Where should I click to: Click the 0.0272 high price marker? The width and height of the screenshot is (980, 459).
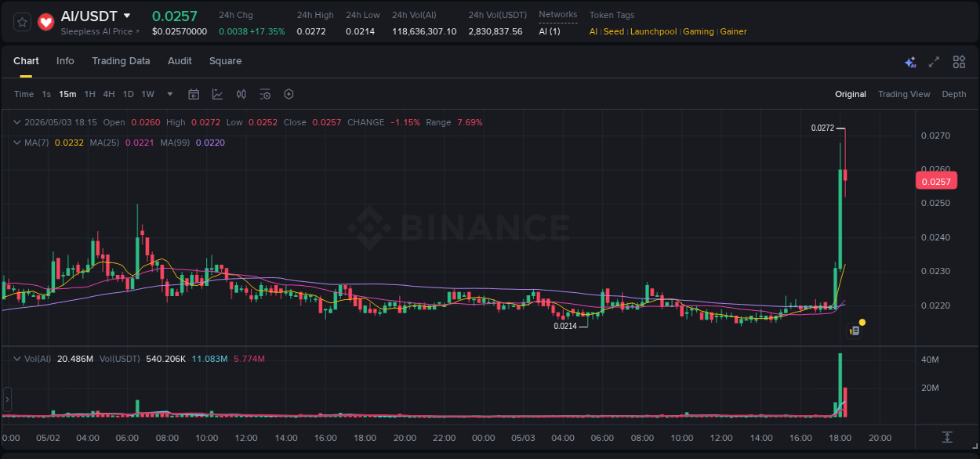click(822, 128)
